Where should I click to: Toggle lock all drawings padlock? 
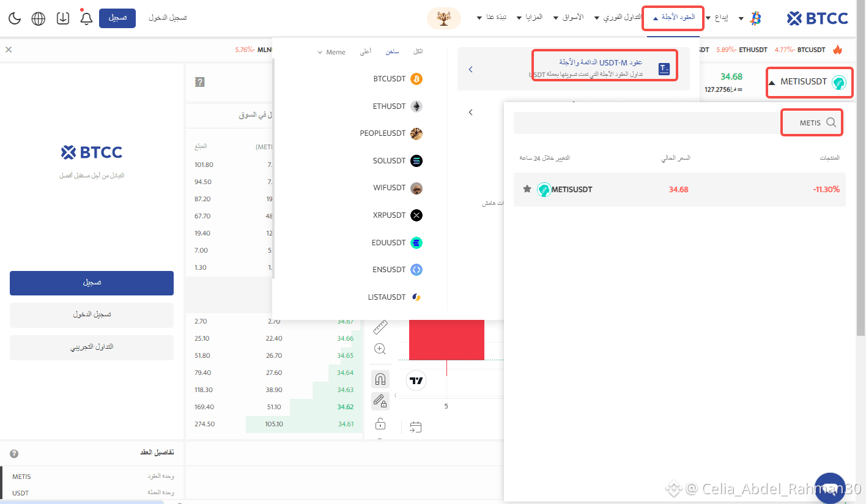[x=380, y=423]
